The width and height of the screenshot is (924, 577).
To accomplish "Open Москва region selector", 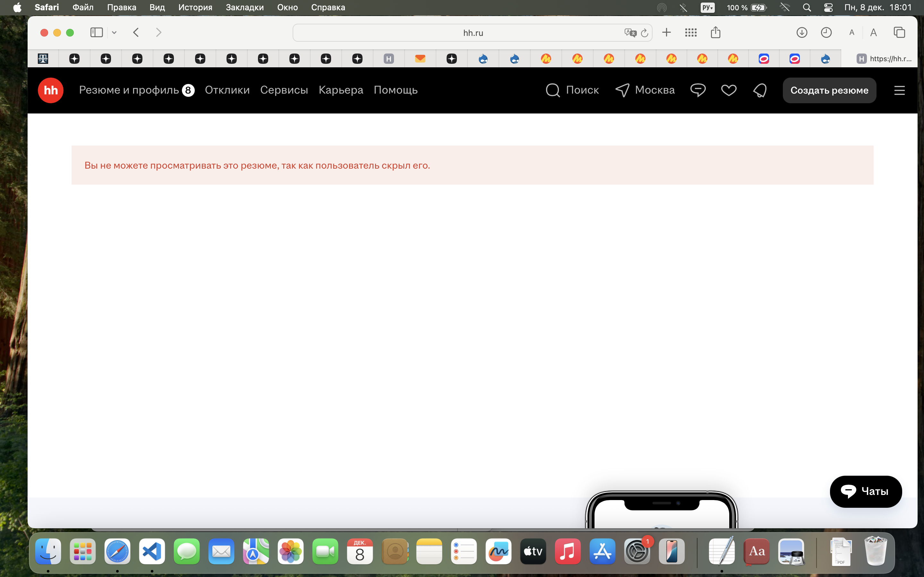I will click(645, 90).
